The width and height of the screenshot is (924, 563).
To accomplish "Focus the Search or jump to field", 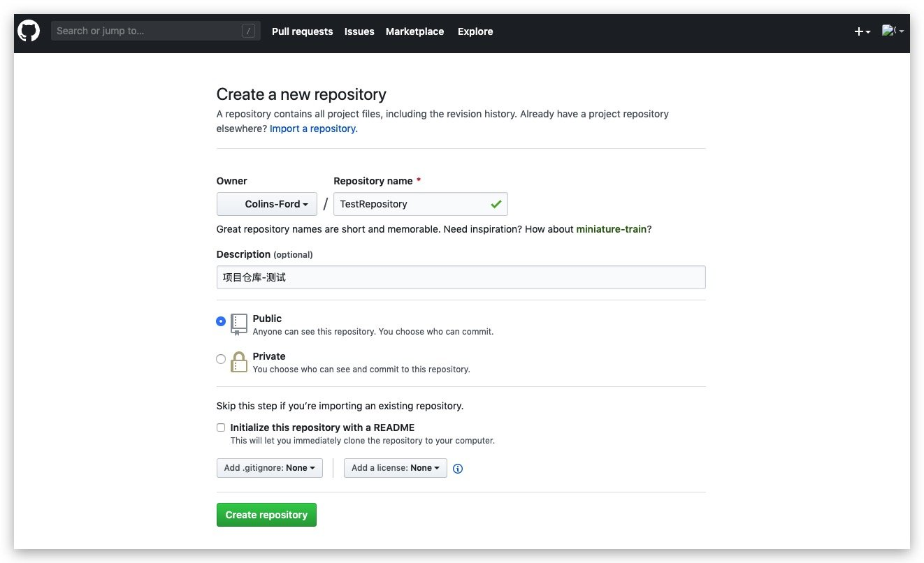I will point(156,31).
